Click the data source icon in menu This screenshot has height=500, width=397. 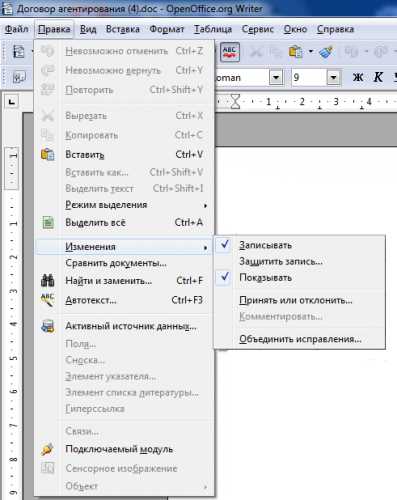click(x=48, y=326)
